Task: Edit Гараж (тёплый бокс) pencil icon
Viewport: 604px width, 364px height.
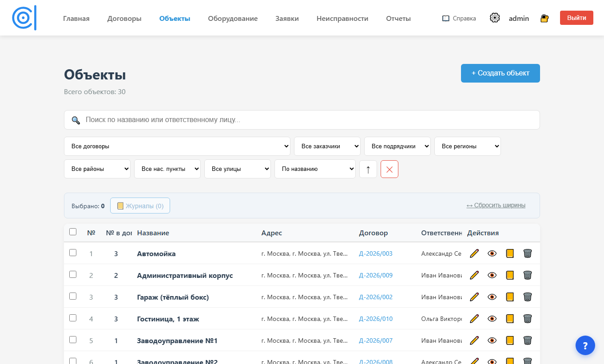Action: point(474,297)
